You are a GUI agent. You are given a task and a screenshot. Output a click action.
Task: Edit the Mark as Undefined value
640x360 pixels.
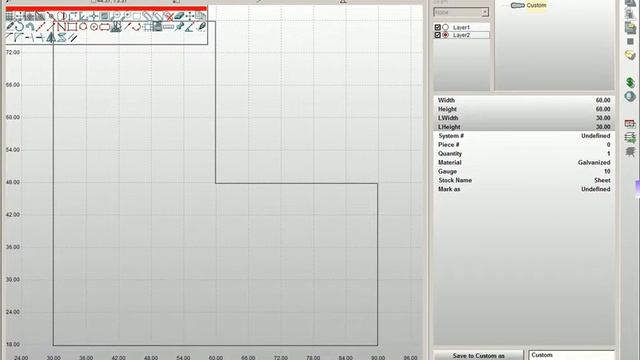pos(596,189)
